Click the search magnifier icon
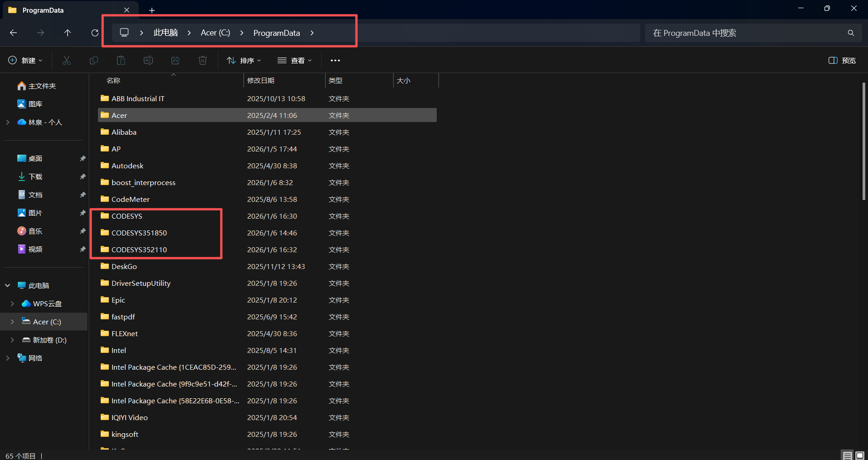The width and height of the screenshot is (868, 460). pos(851,33)
